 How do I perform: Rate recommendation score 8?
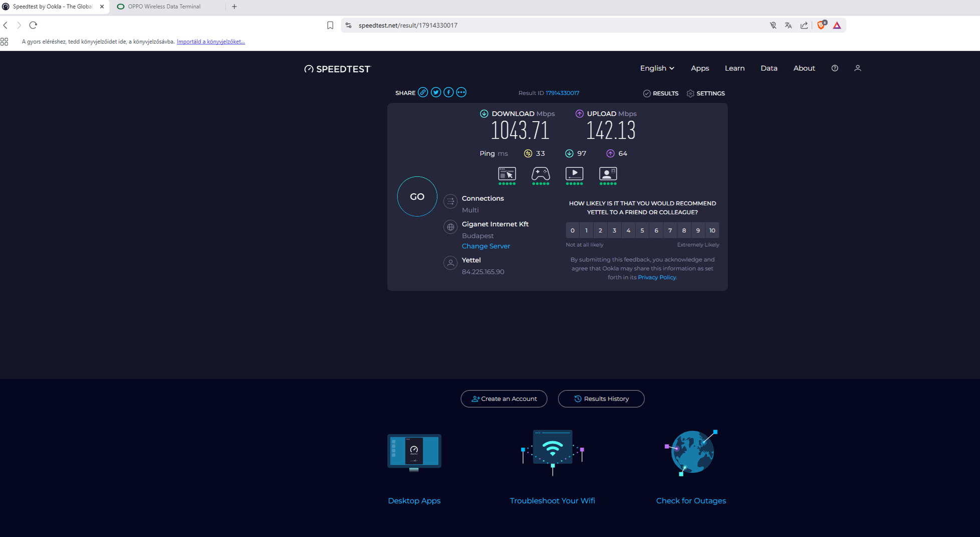click(684, 230)
